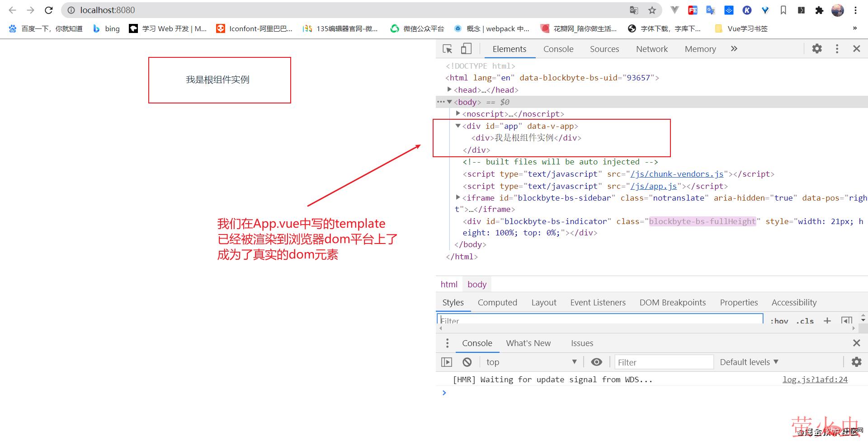868x445 pixels.
Task: Open the /js/chunk-vendors.js script link
Action: pos(677,174)
